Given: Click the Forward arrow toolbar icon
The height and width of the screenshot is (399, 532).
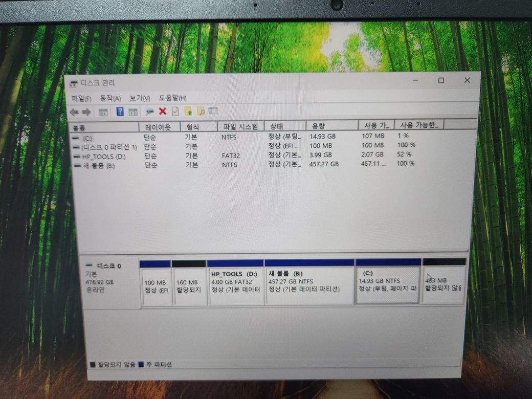Looking at the screenshot, I should [86, 112].
